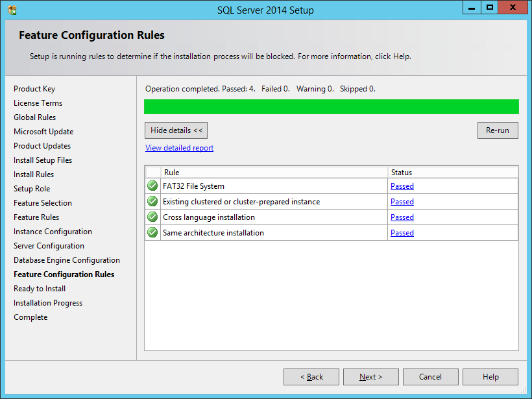This screenshot has height=399, width=532.
Task: Click the Rule column header
Action: (274, 173)
